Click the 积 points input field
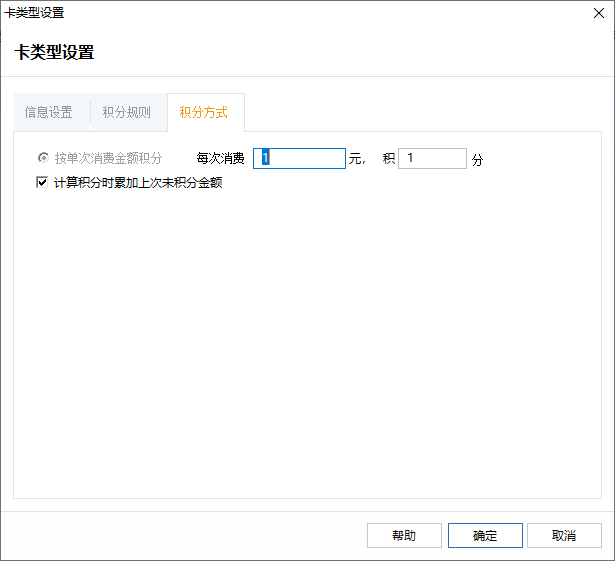The image size is (615, 561). pos(432,158)
